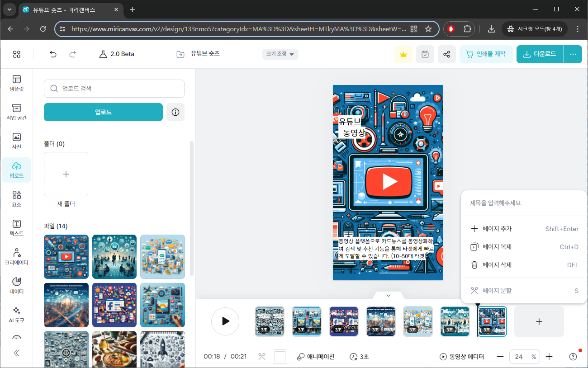Screen dimensions: 588x368
Task: Click the teal 업로드 upload button
Action: pyautogui.click(x=103, y=112)
